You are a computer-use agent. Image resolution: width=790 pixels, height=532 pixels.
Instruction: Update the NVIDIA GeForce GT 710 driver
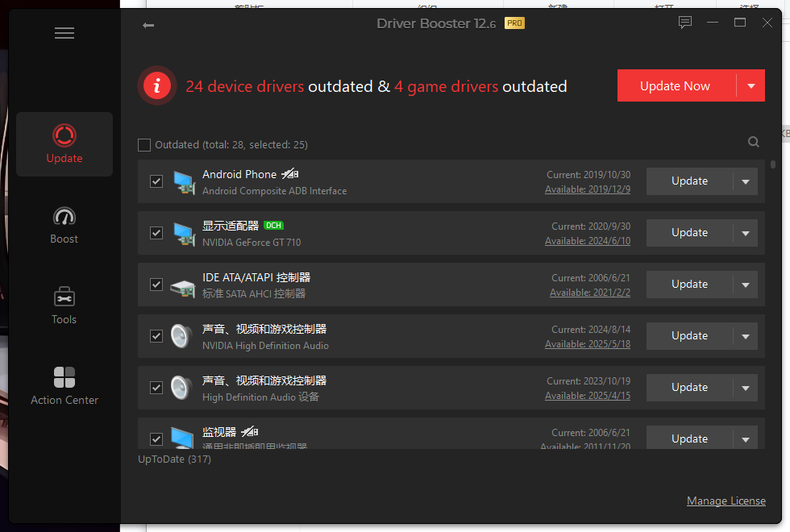pyautogui.click(x=689, y=233)
